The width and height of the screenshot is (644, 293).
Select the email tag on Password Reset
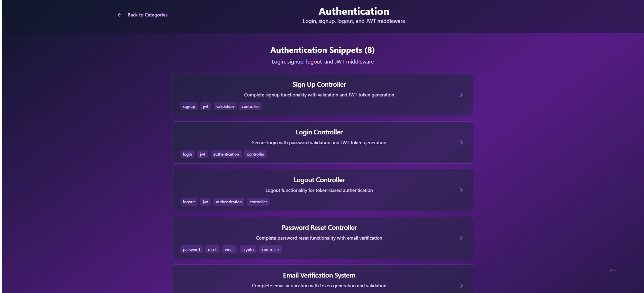coord(230,250)
